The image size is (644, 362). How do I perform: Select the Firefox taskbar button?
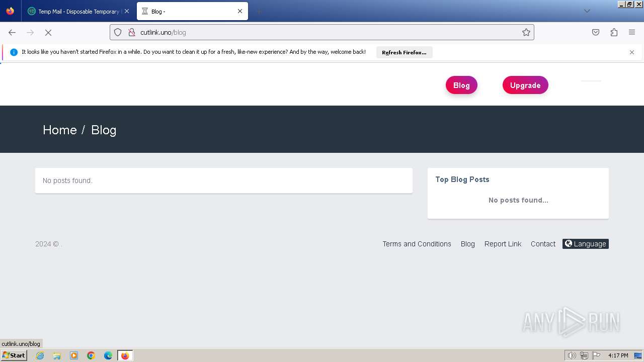125,355
